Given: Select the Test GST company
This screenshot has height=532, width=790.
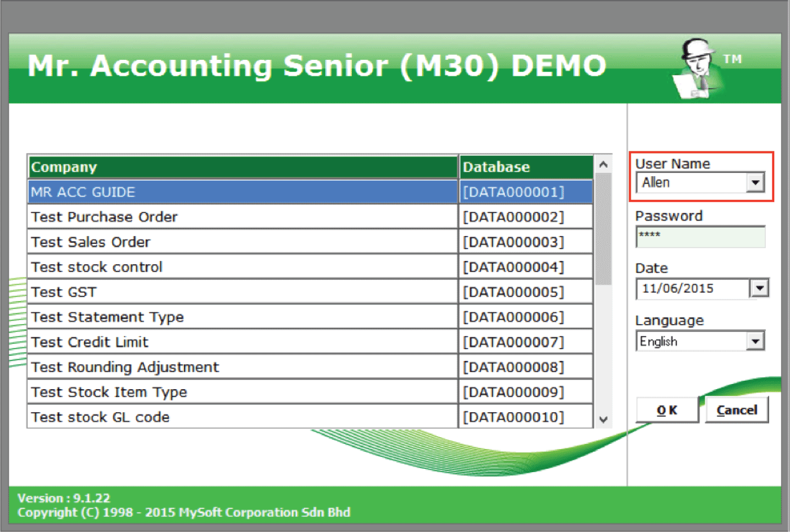Looking at the screenshot, I should tap(243, 292).
